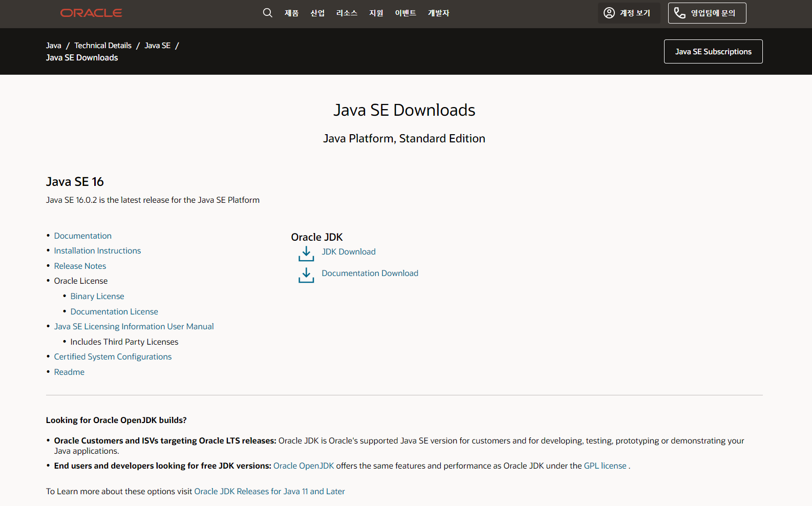Screen dimensions: 812x506
Task: Click the JDK Download arrow icon
Action: point(306,253)
